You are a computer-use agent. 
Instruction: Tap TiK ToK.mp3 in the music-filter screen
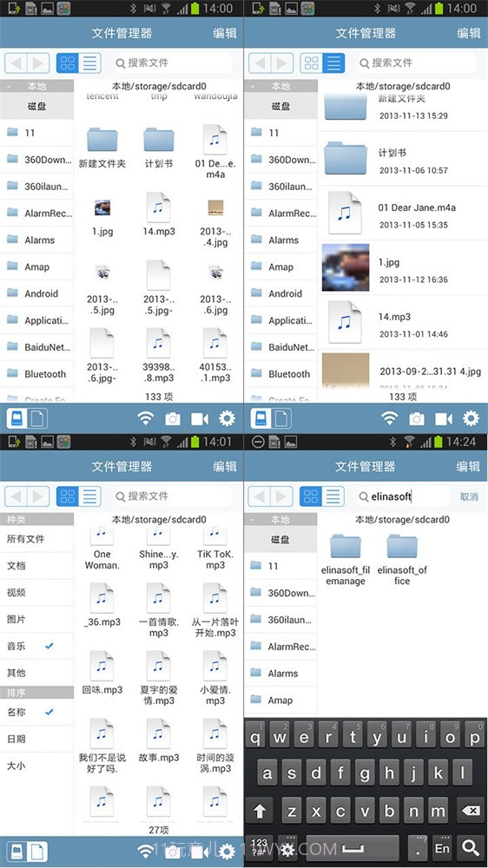pos(215,548)
